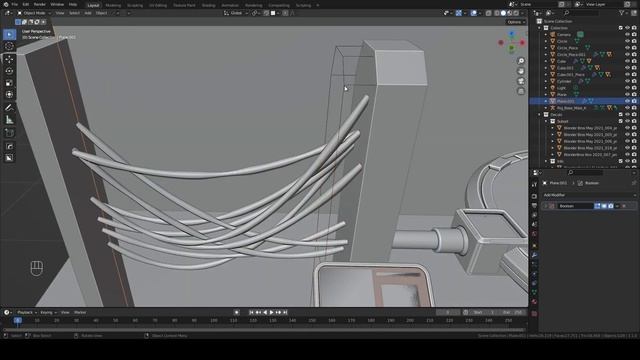Image resolution: width=640 pixels, height=360 pixels.
Task: Click the timeline horizontal scrollbar
Action: click(x=264, y=330)
